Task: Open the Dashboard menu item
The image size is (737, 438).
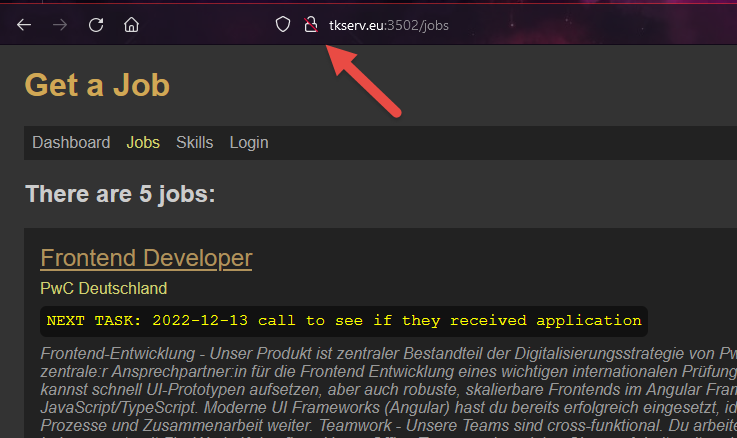Action: [x=71, y=143]
